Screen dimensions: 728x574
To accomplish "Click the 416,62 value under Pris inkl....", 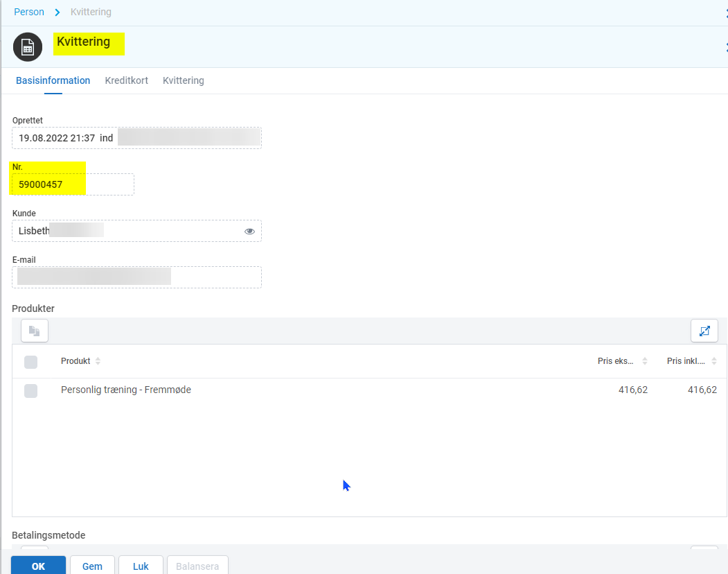I will coord(702,390).
